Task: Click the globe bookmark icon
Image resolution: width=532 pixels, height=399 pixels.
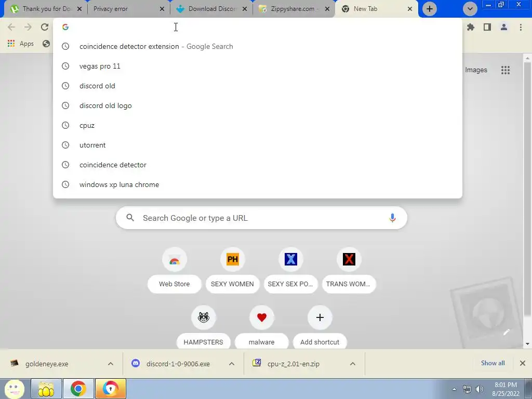Action: pyautogui.click(x=46, y=44)
